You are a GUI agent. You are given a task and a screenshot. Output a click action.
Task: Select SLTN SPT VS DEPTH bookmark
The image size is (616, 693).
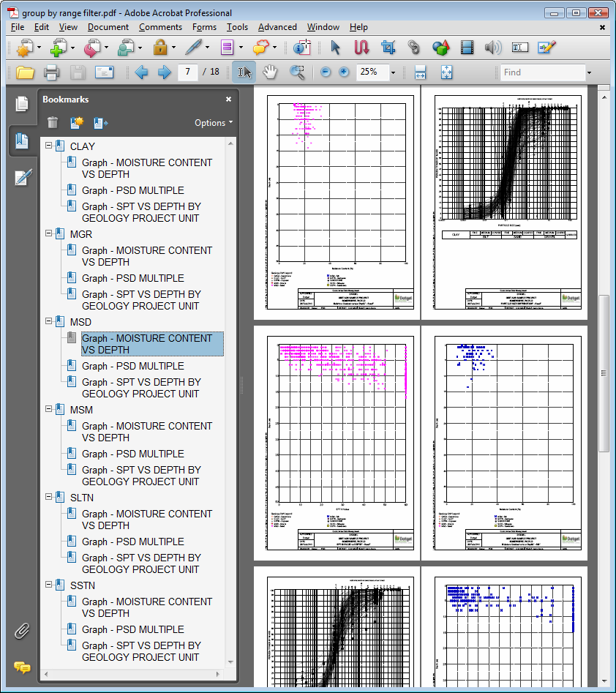coord(140,563)
